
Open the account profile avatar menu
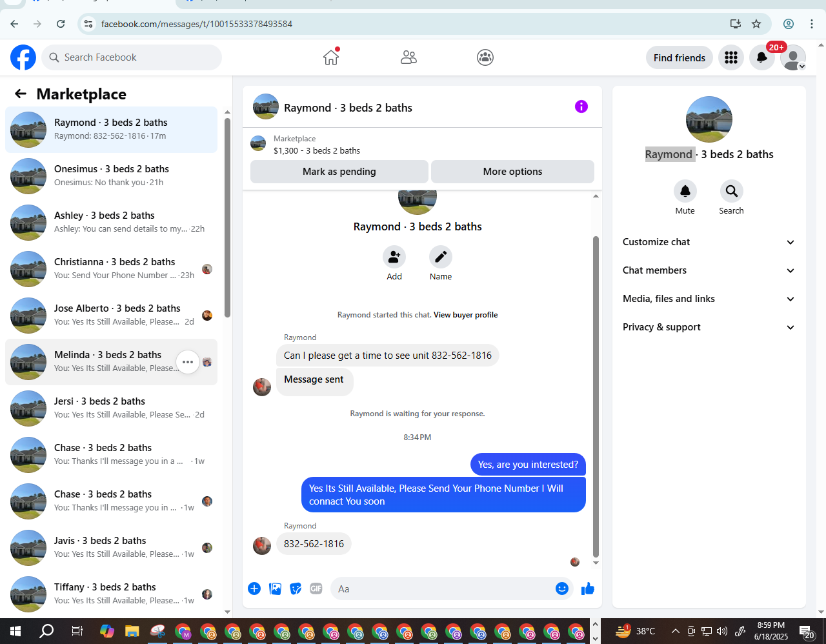[793, 57]
